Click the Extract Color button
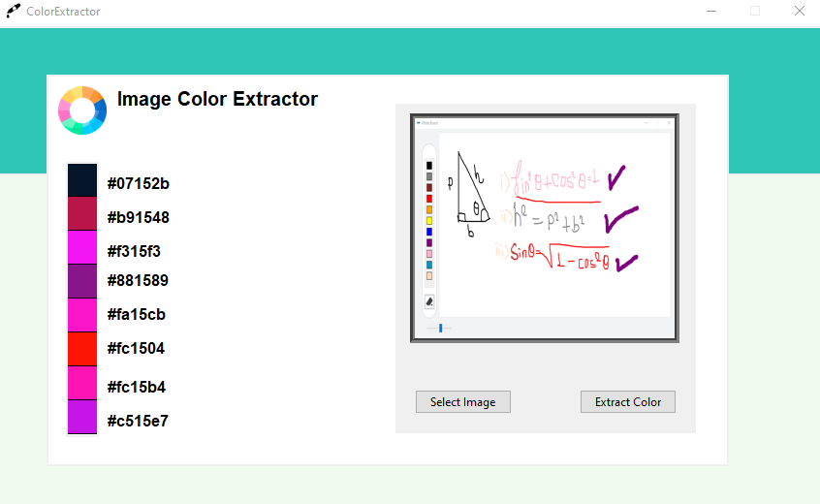Screen dimensions: 820x504 click(627, 401)
